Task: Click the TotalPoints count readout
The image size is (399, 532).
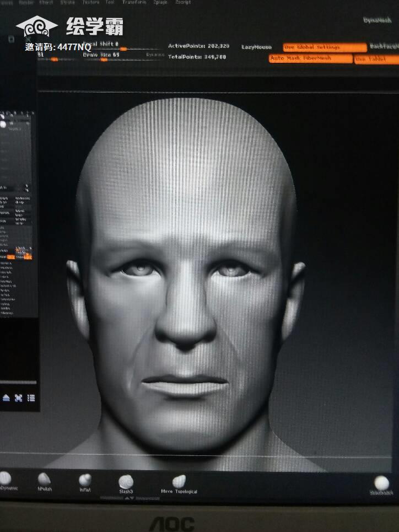Action: [x=197, y=57]
